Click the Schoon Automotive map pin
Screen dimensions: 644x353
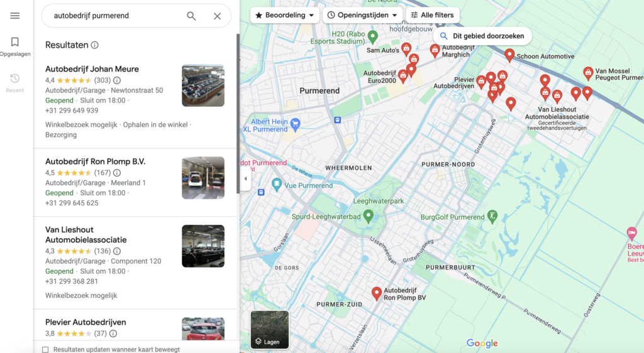(x=509, y=55)
